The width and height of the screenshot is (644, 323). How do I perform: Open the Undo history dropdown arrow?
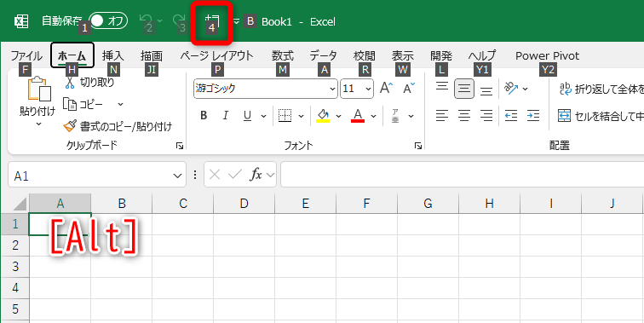[x=160, y=21]
